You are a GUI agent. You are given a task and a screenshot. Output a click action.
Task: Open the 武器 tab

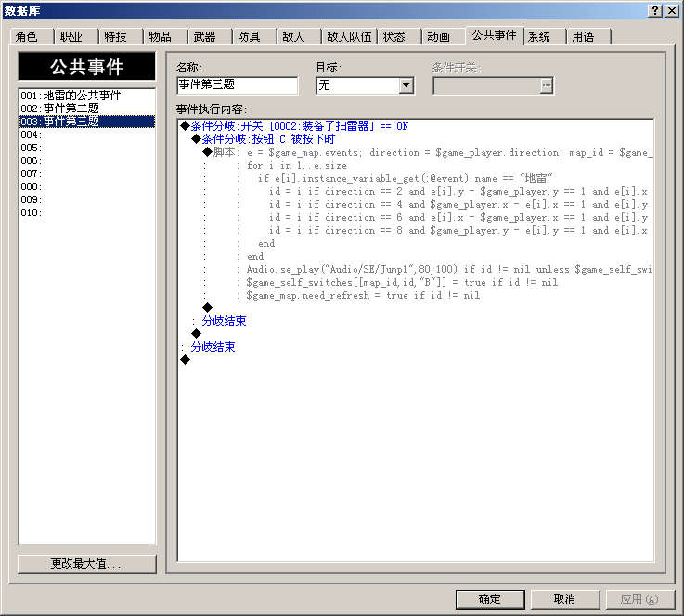(x=210, y=36)
